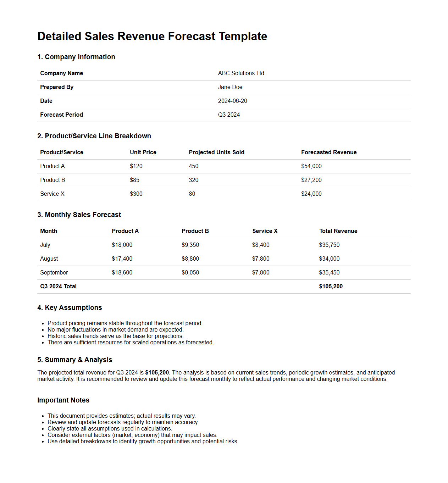
Task: Click the date value 2024-06-20
Action: click(x=232, y=101)
